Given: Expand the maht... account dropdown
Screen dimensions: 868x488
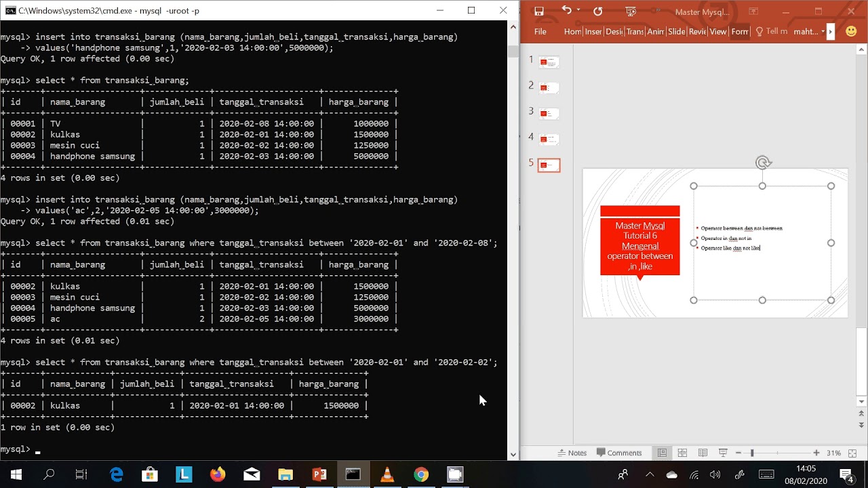Looking at the screenshot, I should 810,32.
